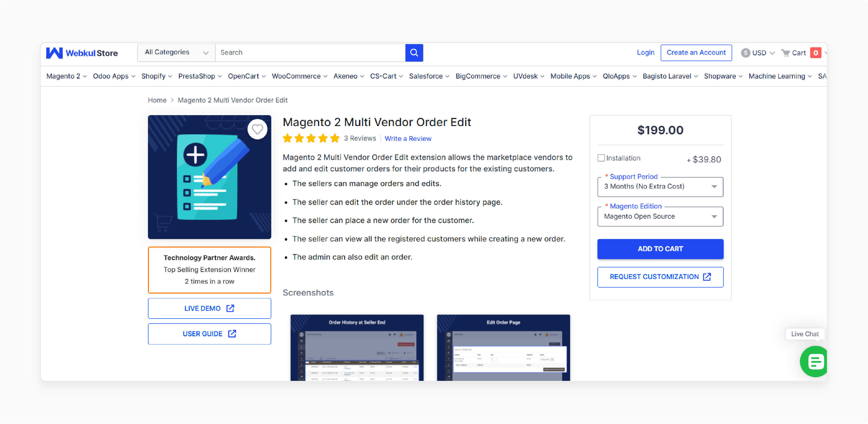Screen dimensions: 868x424
Task: Click the ADD TO CART button
Action: coord(660,248)
